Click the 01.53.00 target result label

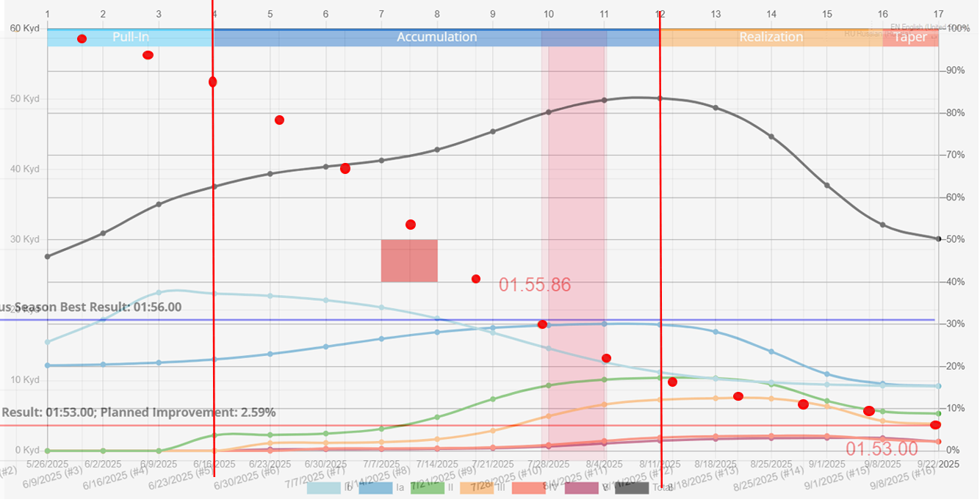coord(881,448)
